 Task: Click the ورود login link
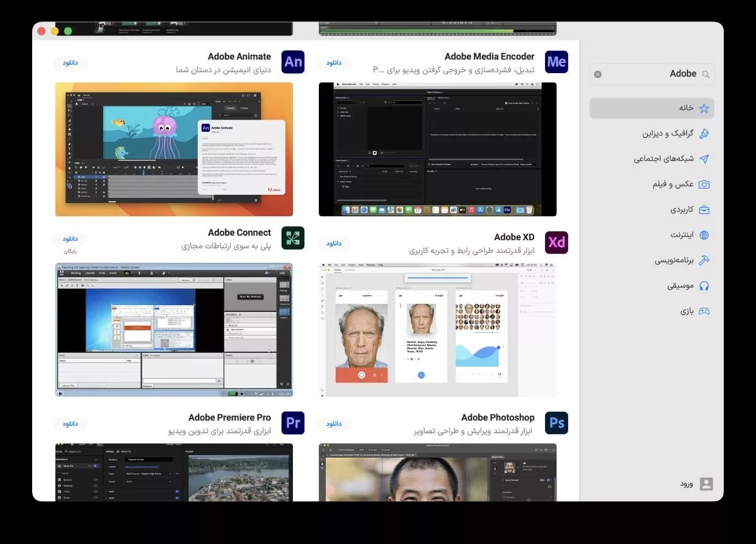point(686,484)
